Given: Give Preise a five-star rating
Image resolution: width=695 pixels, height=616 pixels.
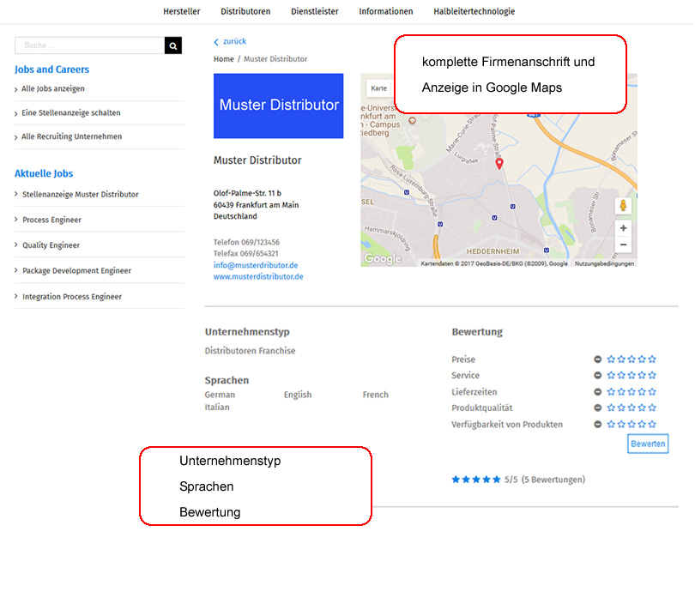Looking at the screenshot, I should click(652, 359).
